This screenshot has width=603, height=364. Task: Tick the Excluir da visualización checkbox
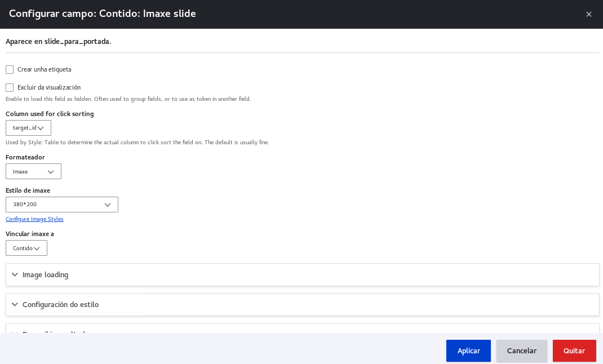(x=10, y=88)
